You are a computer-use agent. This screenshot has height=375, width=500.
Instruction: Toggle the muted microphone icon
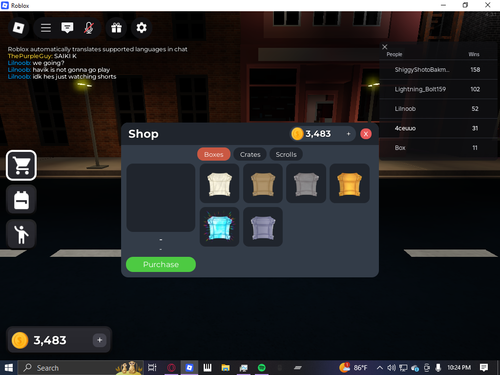point(88,28)
